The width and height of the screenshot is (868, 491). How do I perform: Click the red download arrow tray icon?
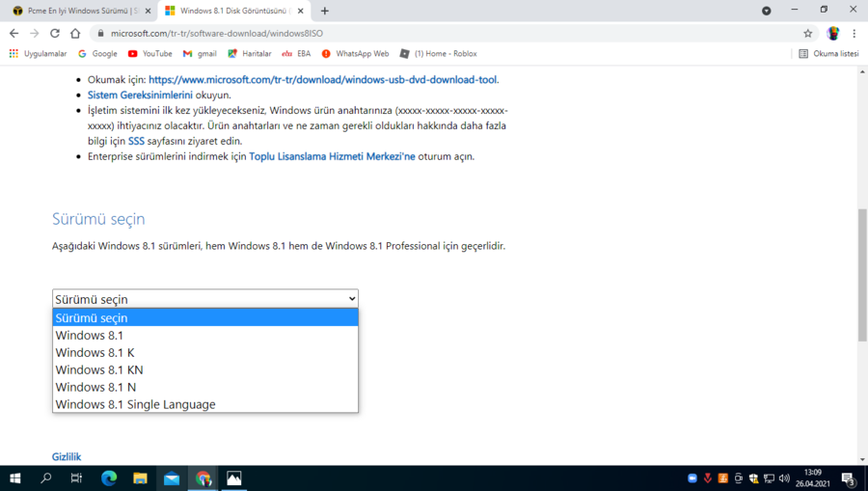[708, 478]
